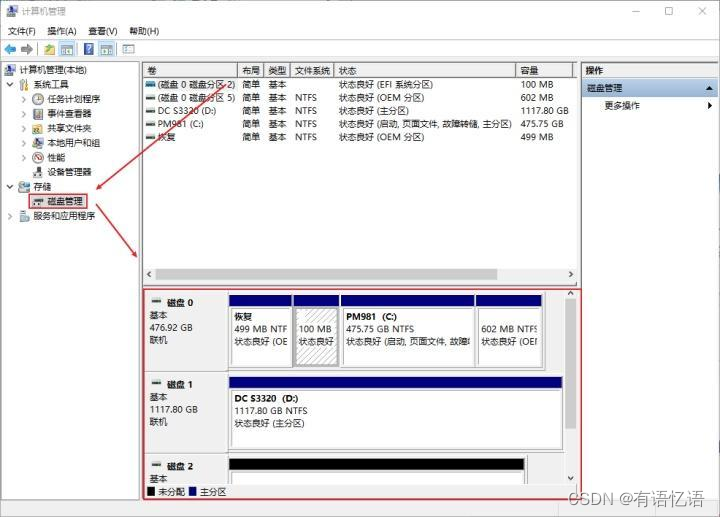Image resolution: width=720 pixels, height=517 pixels.
Task: Open the 查看(V) menu
Action: (x=102, y=31)
